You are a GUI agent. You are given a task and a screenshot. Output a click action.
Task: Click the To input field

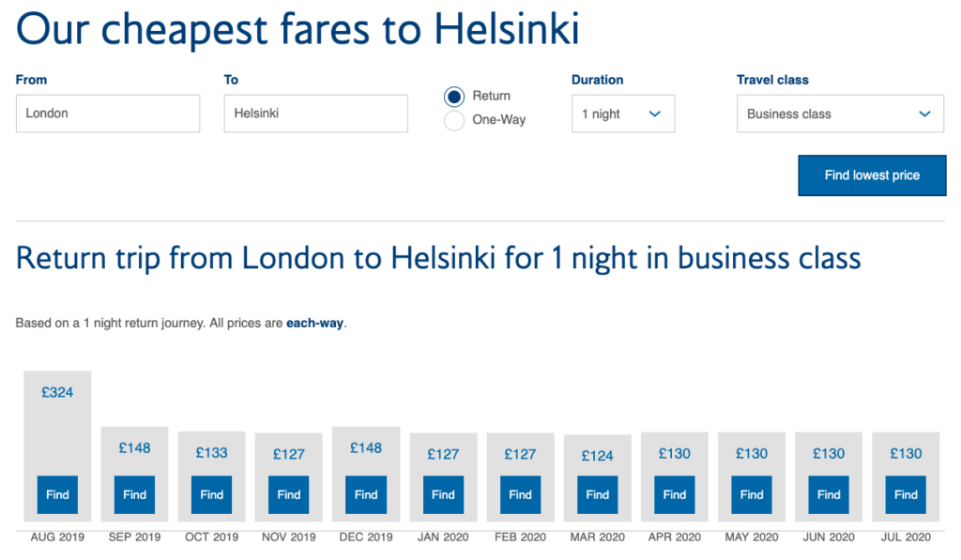point(315,114)
